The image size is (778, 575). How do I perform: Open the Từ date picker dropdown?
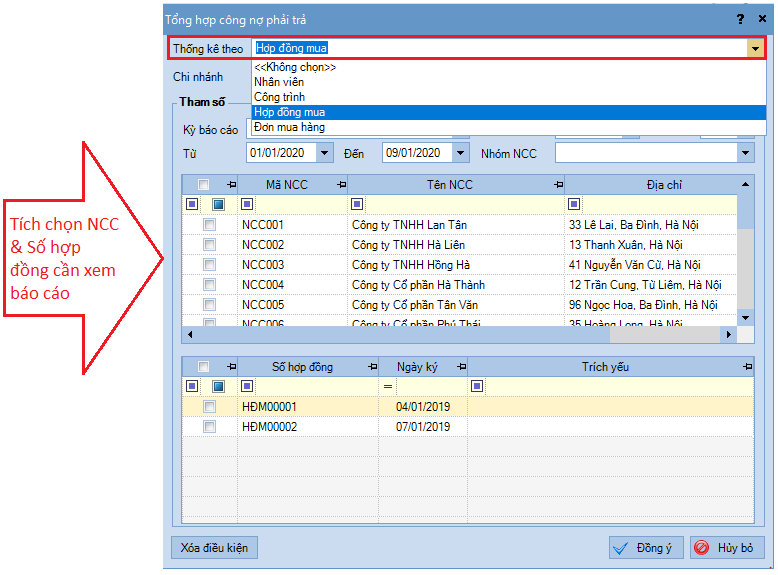[x=324, y=153]
